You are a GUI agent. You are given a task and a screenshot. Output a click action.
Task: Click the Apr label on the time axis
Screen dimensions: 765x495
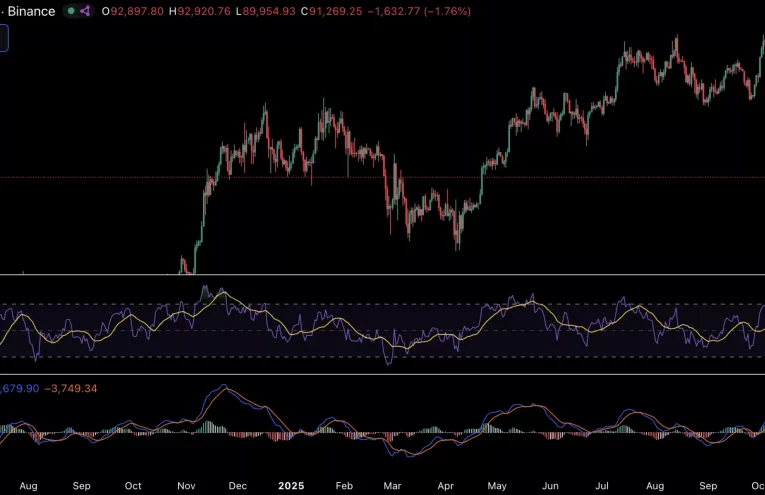(x=446, y=485)
